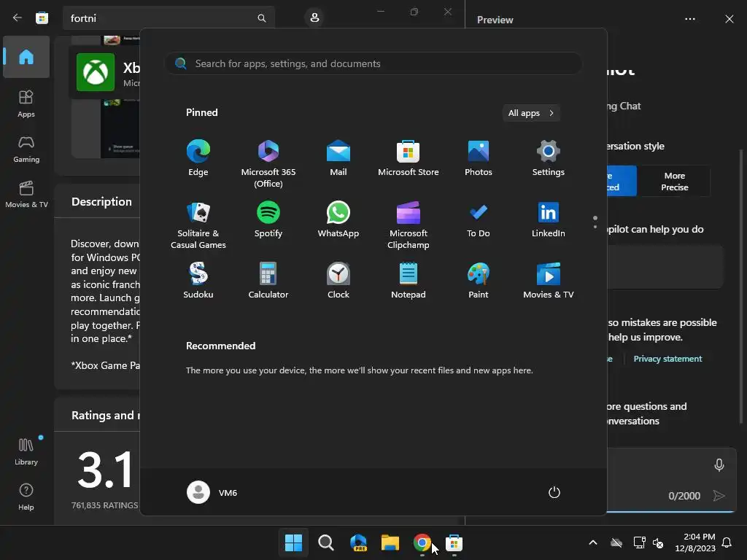Open taskbar Search
The width and height of the screenshot is (747, 560).
326,542
